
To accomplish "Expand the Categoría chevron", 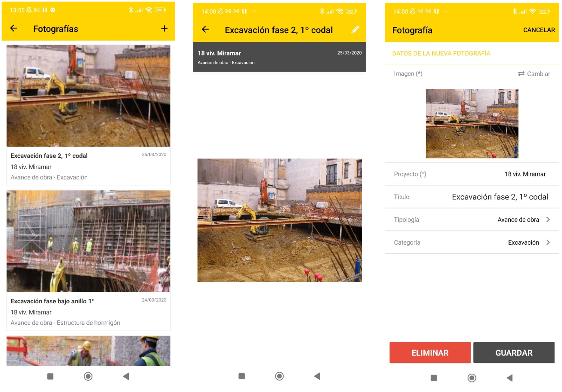I will click(x=548, y=243).
